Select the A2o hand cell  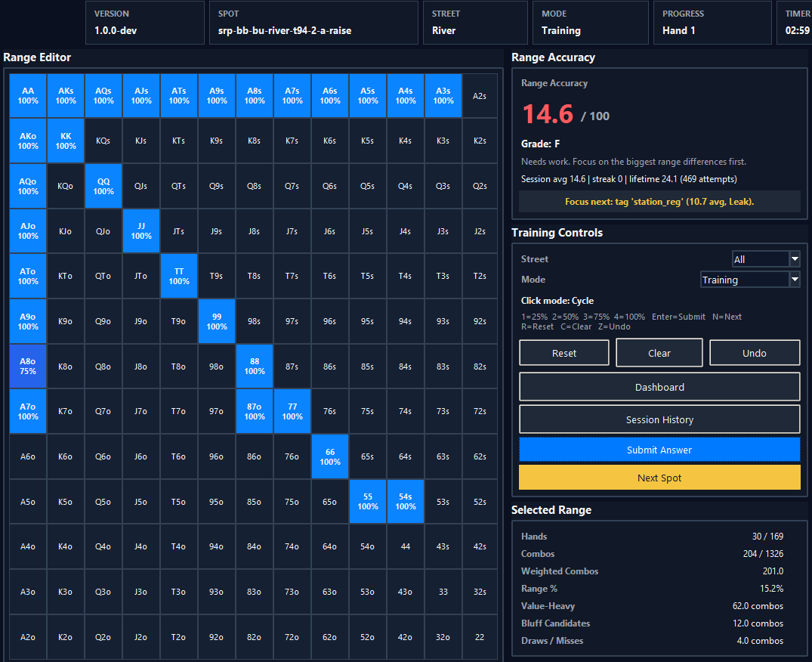[28, 637]
